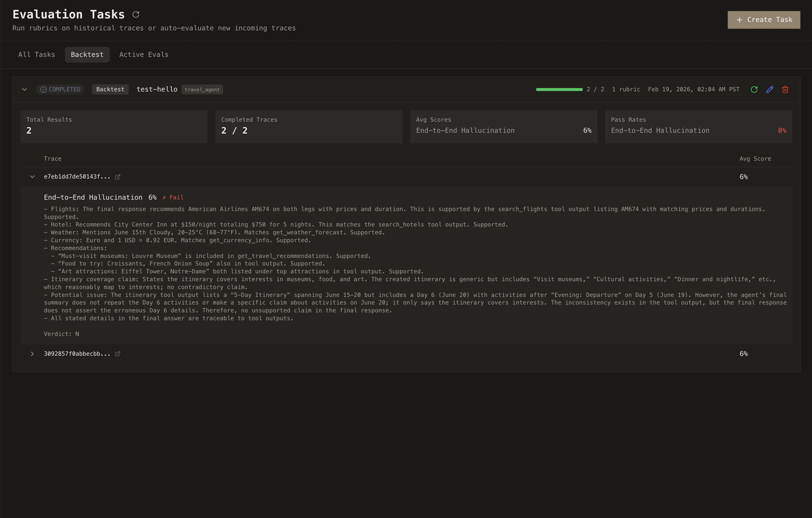Image resolution: width=812 pixels, height=518 pixels.
Task: Open the Active Evals tab
Action: (x=144, y=55)
